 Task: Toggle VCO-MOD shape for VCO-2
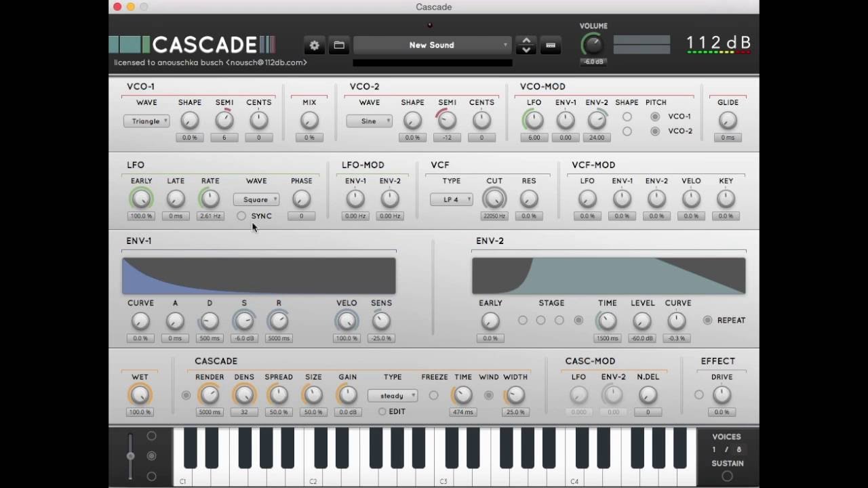[627, 131]
